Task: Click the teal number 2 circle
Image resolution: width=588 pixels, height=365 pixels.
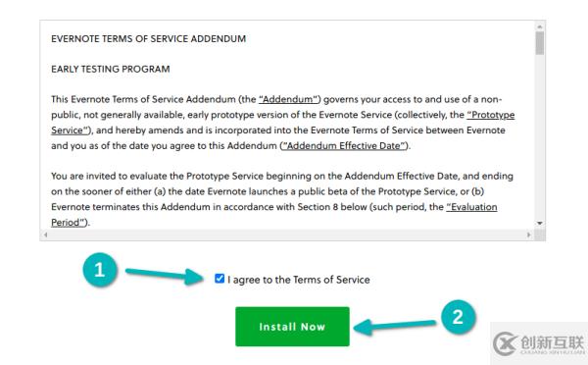Action: click(x=458, y=317)
